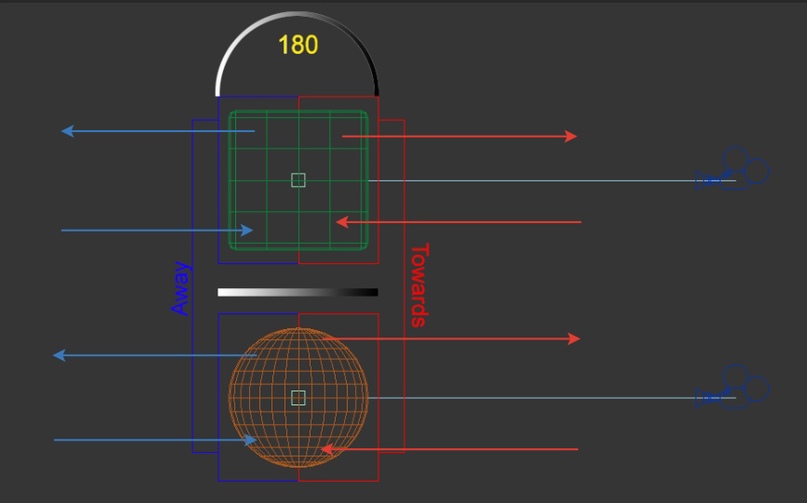Click the blue "Away" label
The width and height of the screenshot is (807, 503).
181,288
